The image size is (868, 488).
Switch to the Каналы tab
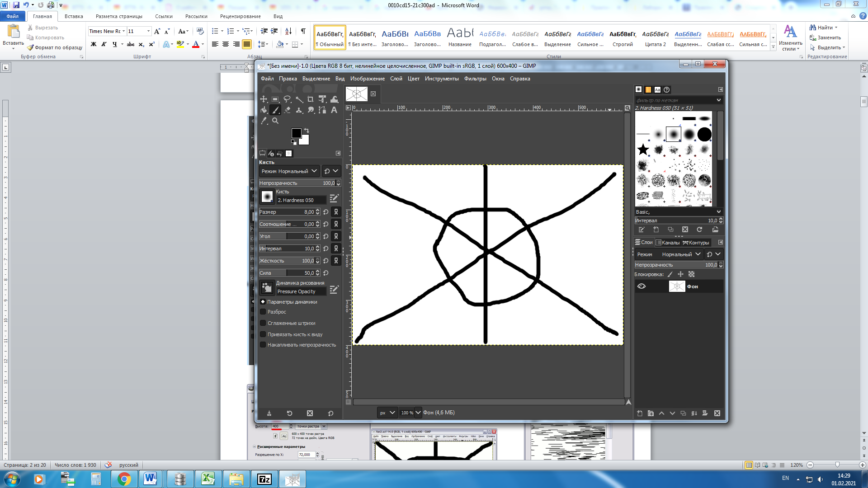(668, 243)
